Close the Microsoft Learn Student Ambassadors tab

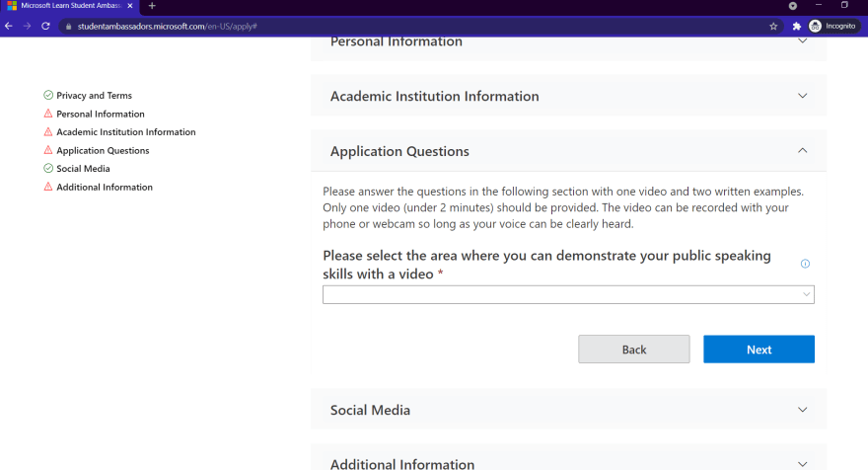pyautogui.click(x=130, y=6)
